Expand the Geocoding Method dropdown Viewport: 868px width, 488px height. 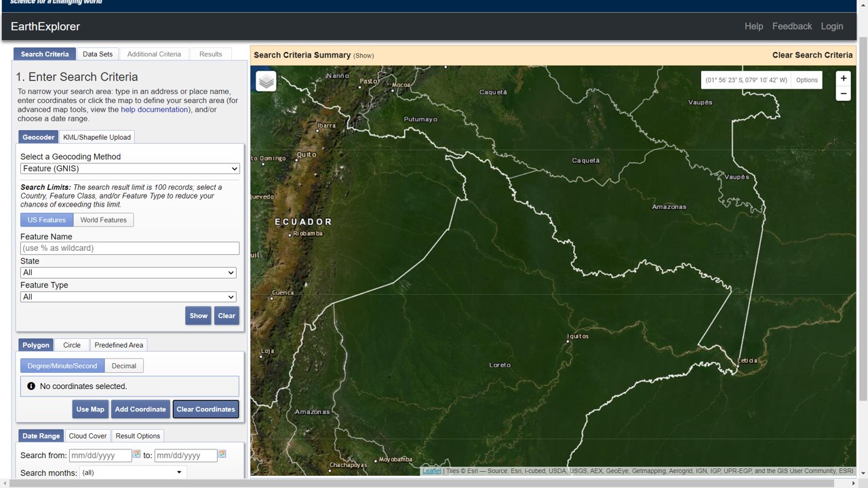point(130,169)
